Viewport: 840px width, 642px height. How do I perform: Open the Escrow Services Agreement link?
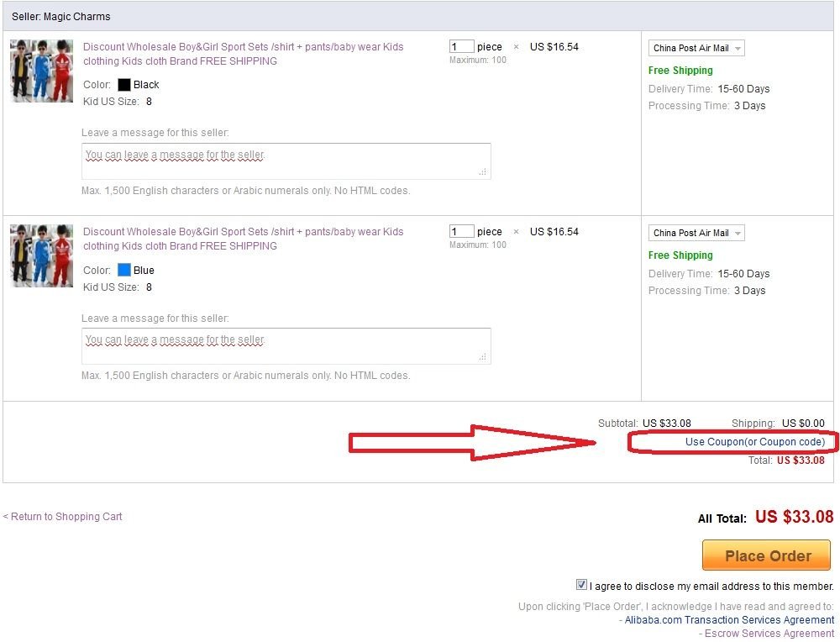click(x=769, y=634)
